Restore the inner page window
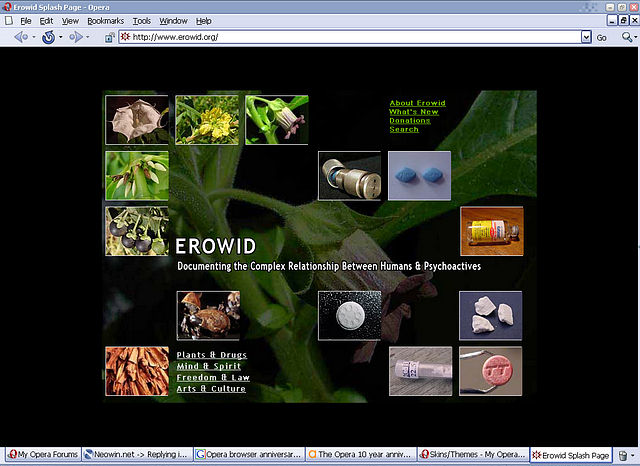This screenshot has width=640, height=466. tap(623, 20)
